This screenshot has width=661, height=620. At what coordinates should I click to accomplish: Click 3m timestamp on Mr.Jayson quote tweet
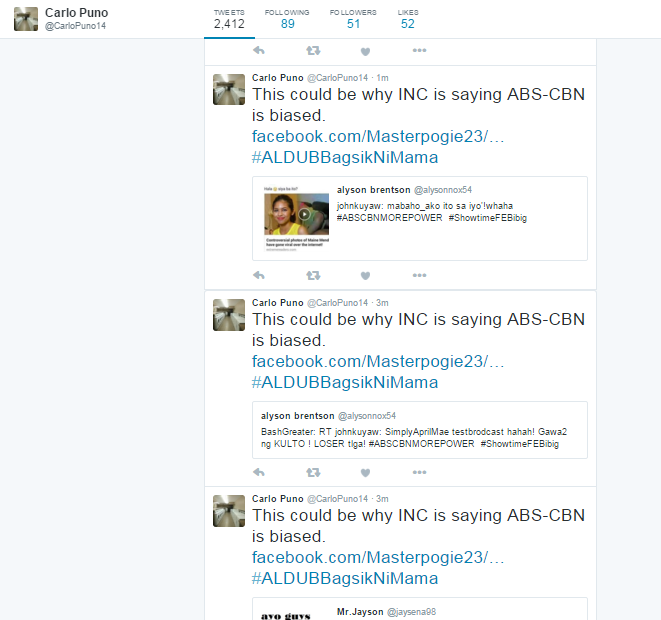click(382, 499)
